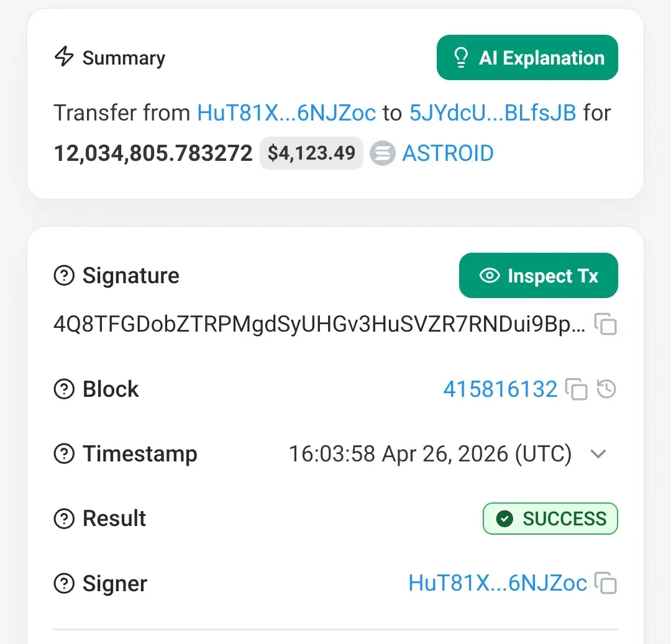Screen dimensions: 671x644
Task: Copy the block number 415816132
Action: pos(576,389)
